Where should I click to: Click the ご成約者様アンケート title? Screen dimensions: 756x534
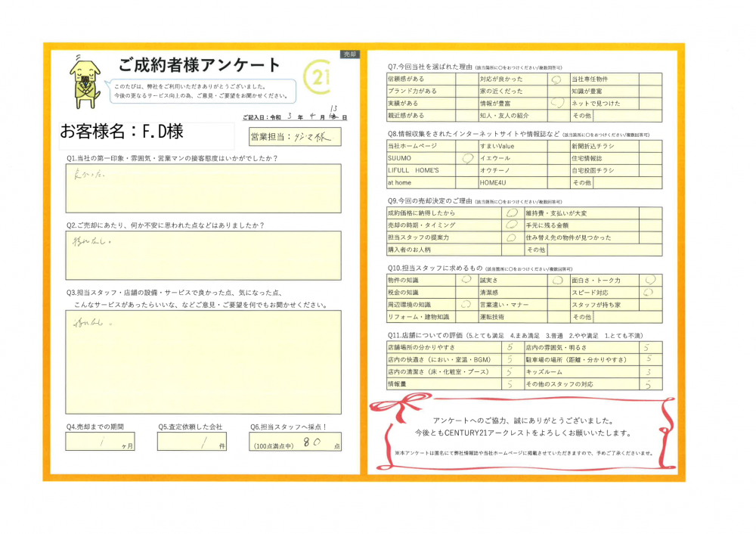click(200, 65)
